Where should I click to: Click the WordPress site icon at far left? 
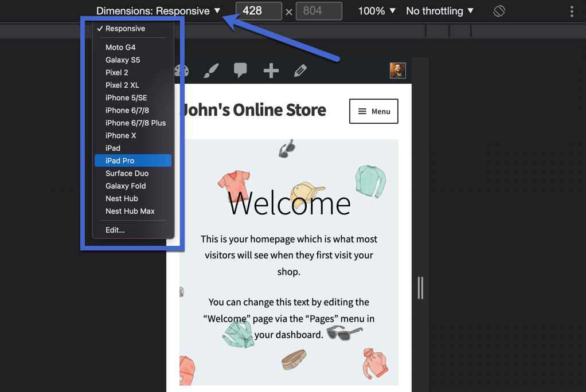pyautogui.click(x=181, y=70)
